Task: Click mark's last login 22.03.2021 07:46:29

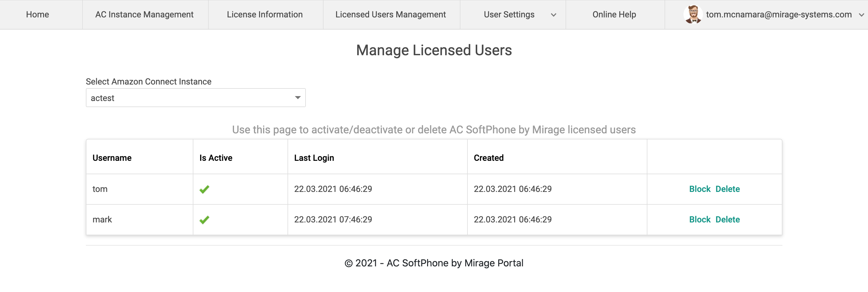Action: tap(333, 220)
